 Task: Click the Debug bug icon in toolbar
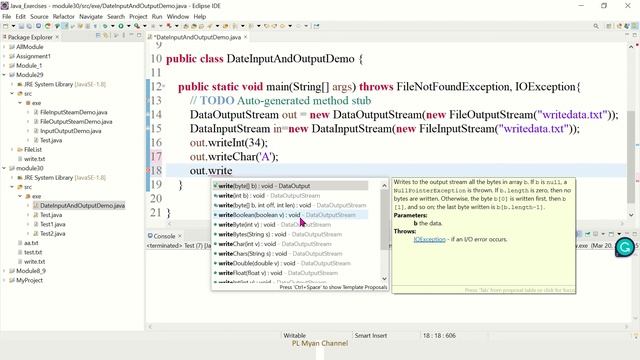(105, 26)
